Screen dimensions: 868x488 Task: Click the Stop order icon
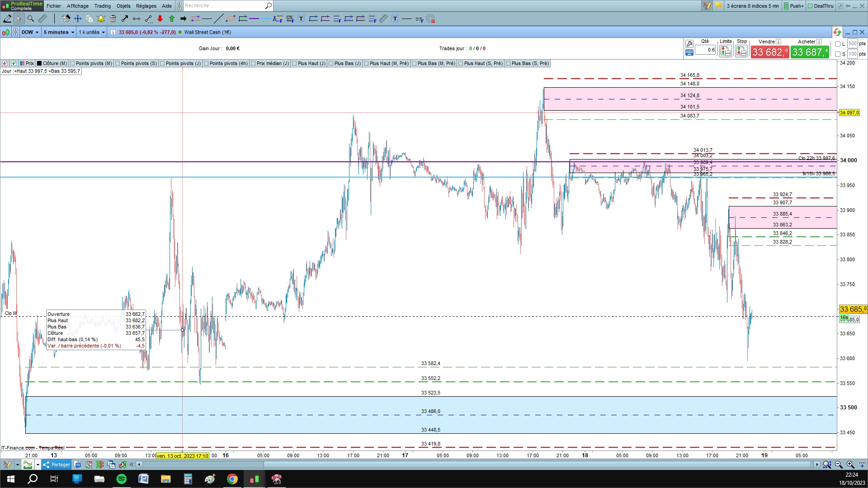click(x=741, y=51)
